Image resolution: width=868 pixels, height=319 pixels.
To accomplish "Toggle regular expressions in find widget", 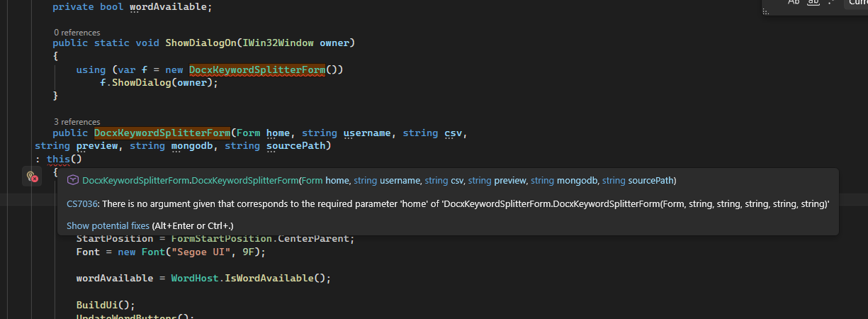I will pyautogui.click(x=830, y=3).
